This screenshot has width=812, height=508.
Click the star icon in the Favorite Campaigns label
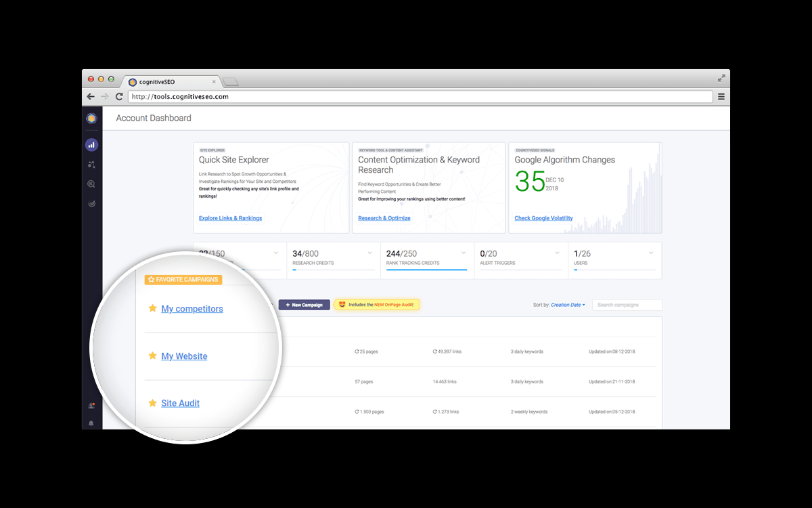click(151, 279)
